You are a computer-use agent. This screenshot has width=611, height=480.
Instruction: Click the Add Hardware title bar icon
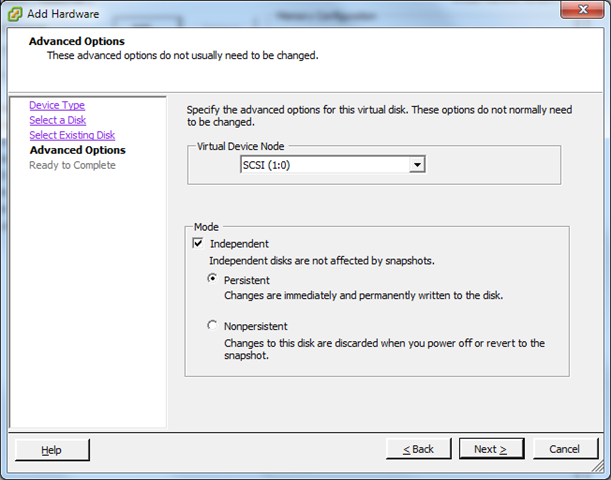tap(15, 14)
